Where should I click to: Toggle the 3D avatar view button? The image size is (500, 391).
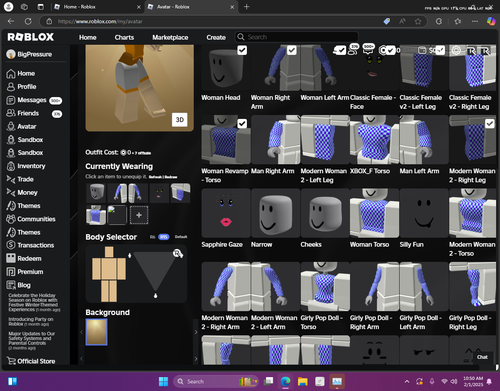click(180, 120)
